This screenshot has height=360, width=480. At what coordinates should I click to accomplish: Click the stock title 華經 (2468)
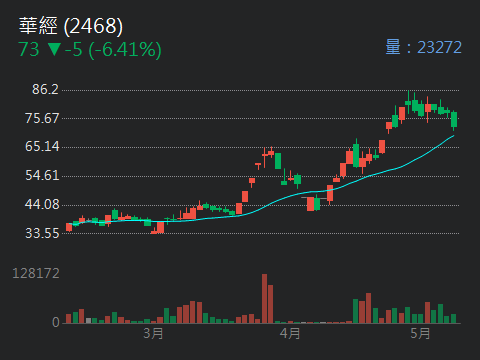click(71, 26)
